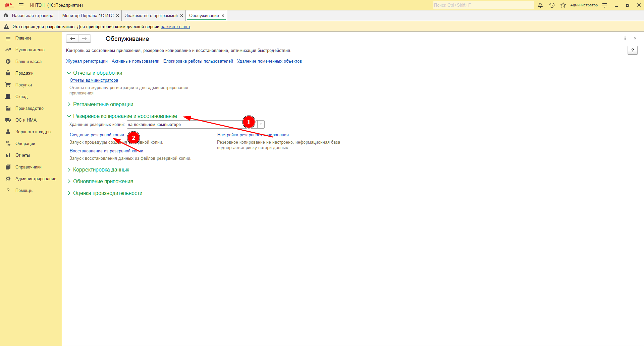Close the Знакомство с программой tab
Viewport: 644px width, 346px height.
pyautogui.click(x=181, y=16)
